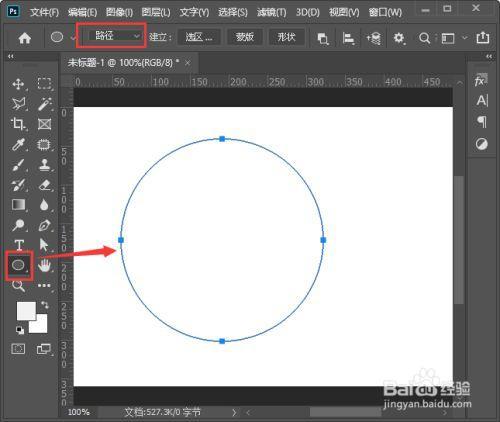Viewport: 500px width, 422px height.
Task: Reset default foreground and background colors
Action: pos(20,330)
